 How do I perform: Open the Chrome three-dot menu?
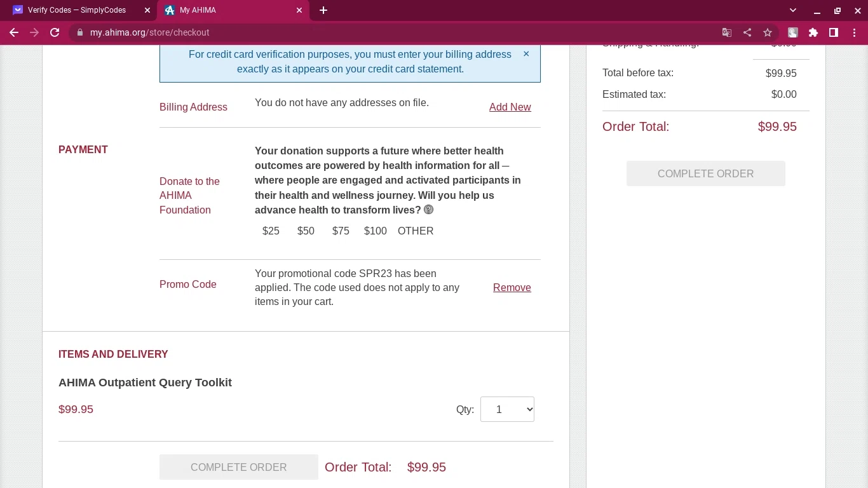coord(854,32)
